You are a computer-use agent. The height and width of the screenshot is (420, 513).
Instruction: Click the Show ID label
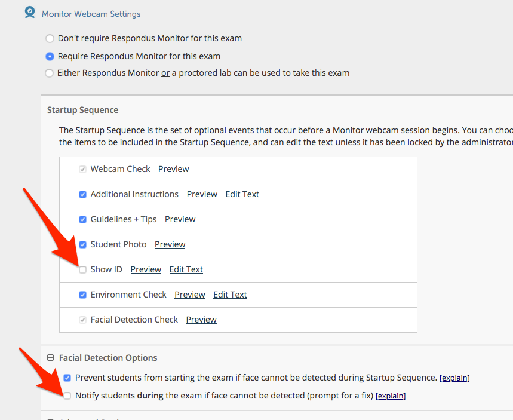tap(106, 269)
